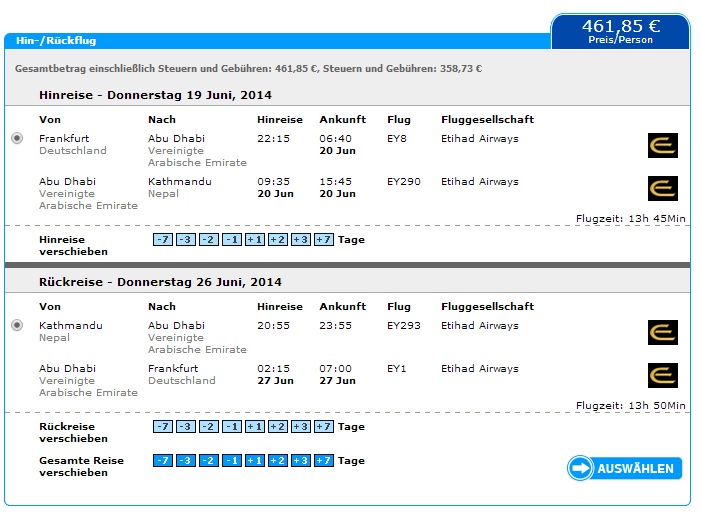Click flight number EY290
The image size is (701, 512).
pyautogui.click(x=404, y=182)
